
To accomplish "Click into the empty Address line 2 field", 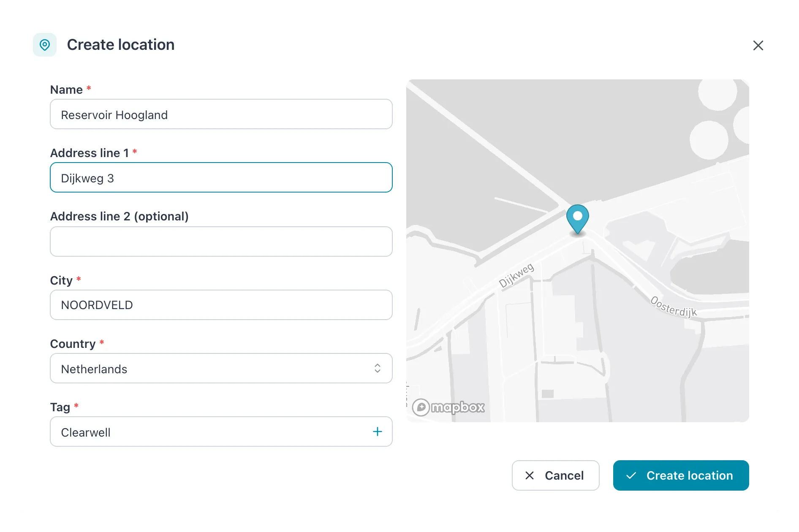I will point(221,242).
